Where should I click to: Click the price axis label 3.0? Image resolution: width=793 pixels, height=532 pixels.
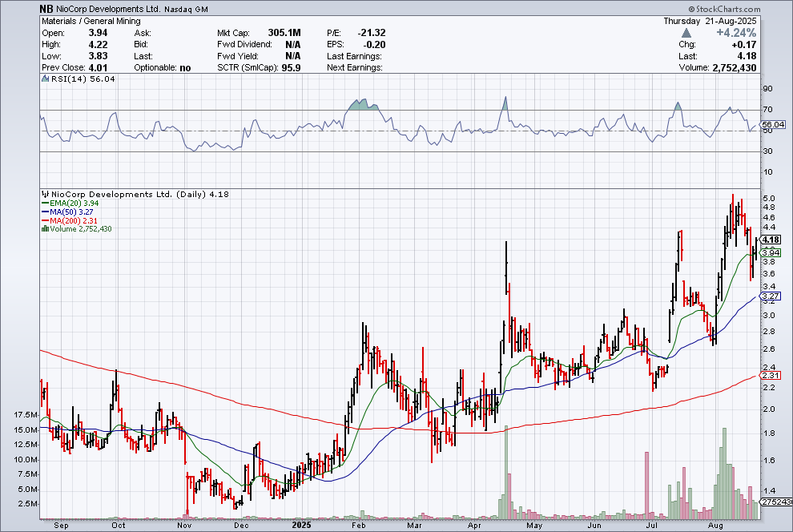tap(769, 315)
